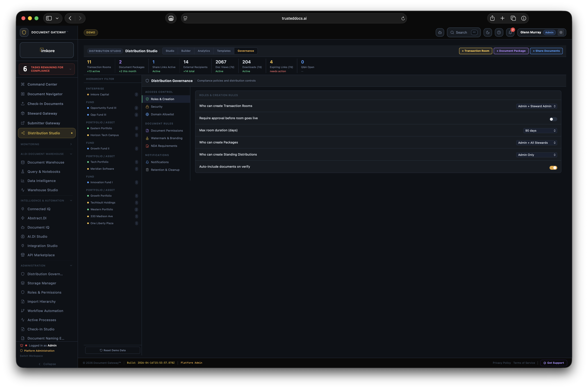This screenshot has height=389, width=588.
Task: Go back in browser history
Action: [70, 18]
